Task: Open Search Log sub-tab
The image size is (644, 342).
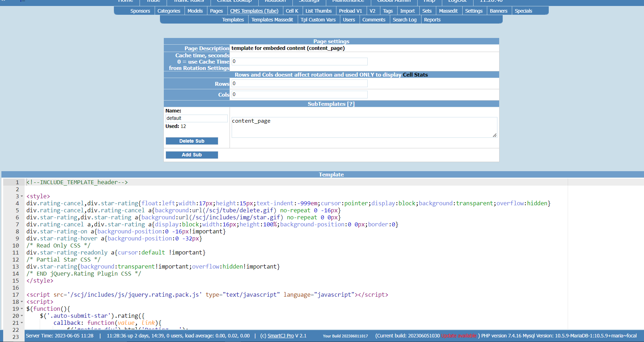Action: [405, 20]
